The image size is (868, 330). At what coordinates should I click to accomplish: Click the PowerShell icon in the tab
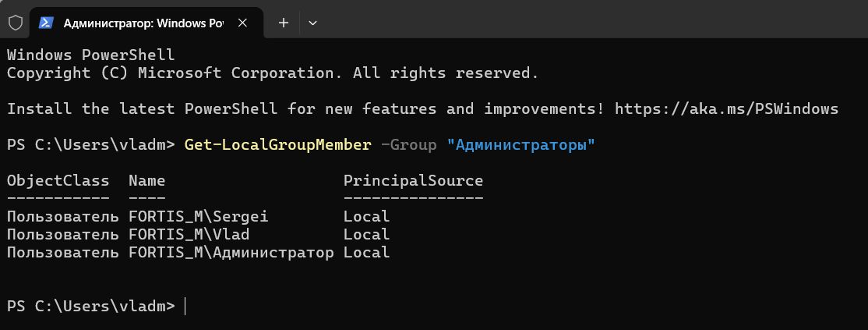(x=46, y=23)
